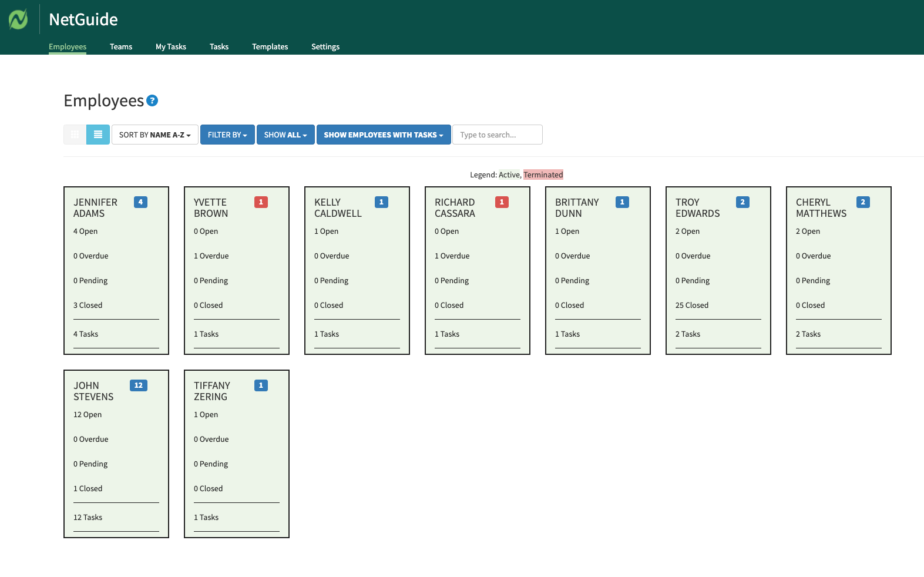Expand Show Employees With Tasks dropdown
This screenshot has height=577, width=924.
384,135
